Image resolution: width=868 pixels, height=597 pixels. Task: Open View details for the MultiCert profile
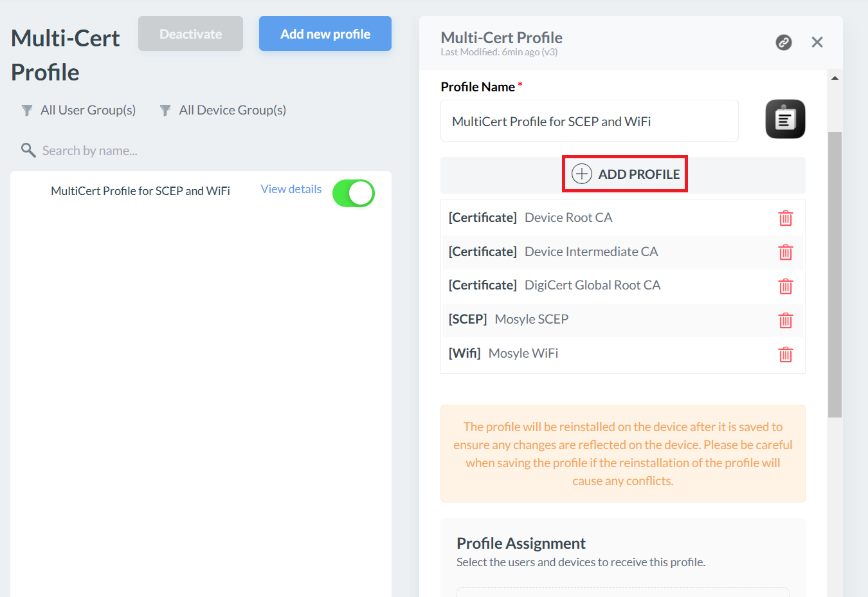tap(291, 189)
